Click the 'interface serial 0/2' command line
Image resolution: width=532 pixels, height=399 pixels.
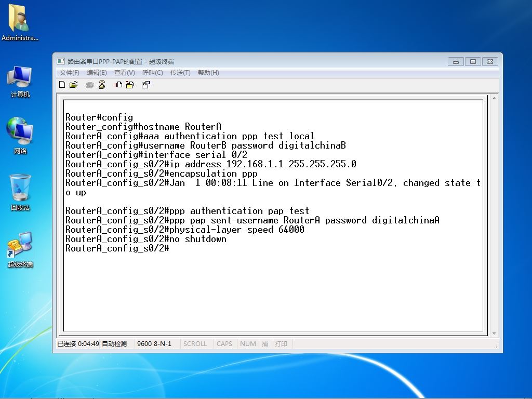pyautogui.click(x=156, y=155)
